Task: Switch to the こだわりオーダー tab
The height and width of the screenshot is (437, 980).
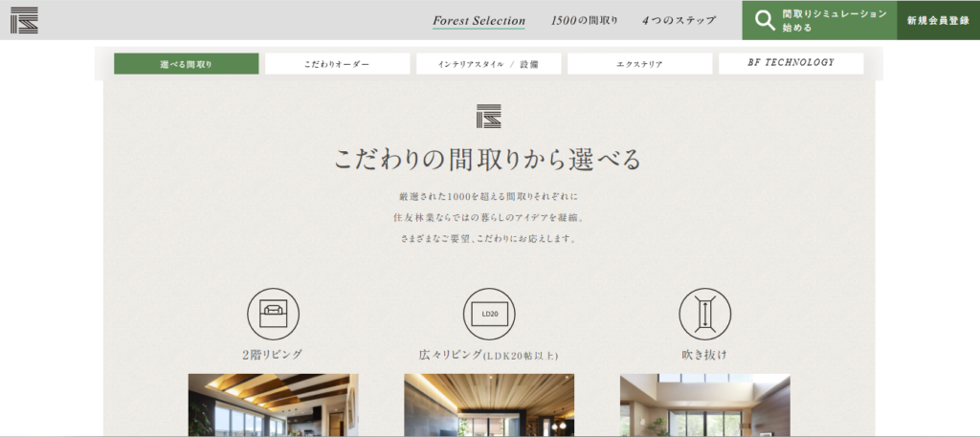Action: point(337,64)
